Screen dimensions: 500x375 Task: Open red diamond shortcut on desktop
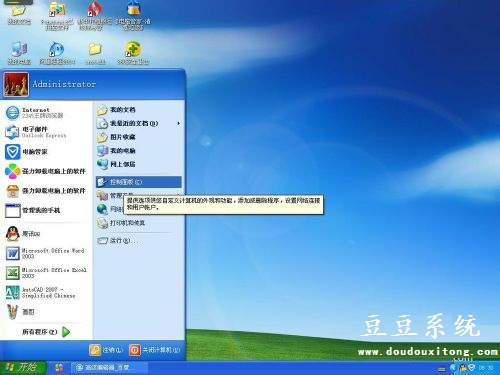(95, 15)
